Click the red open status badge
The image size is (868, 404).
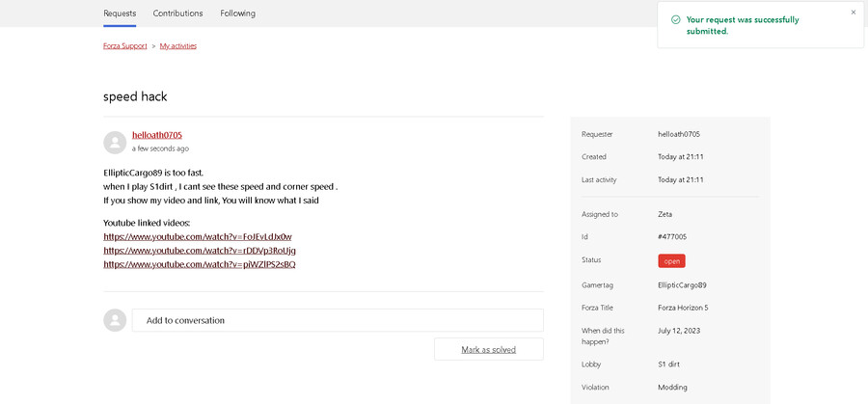click(x=671, y=260)
